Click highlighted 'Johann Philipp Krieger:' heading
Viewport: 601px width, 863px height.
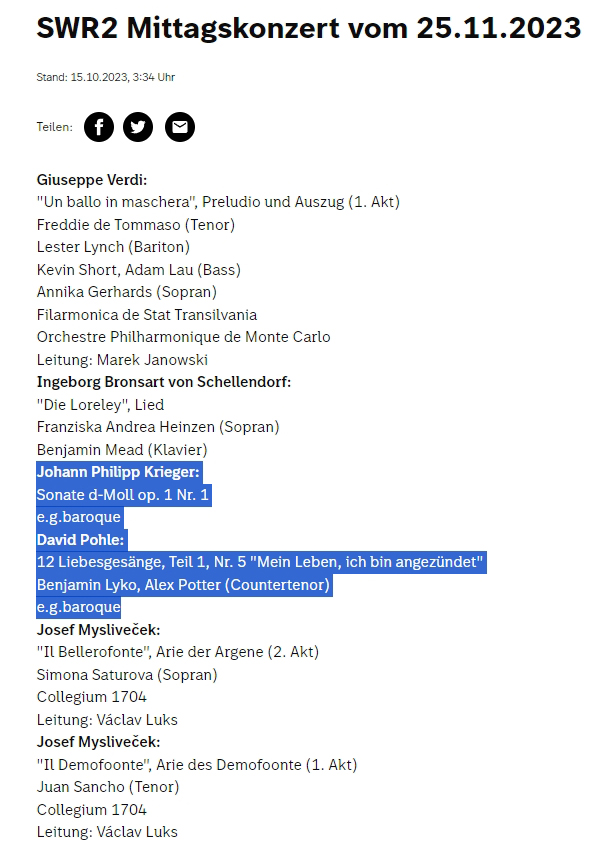[x=119, y=472]
